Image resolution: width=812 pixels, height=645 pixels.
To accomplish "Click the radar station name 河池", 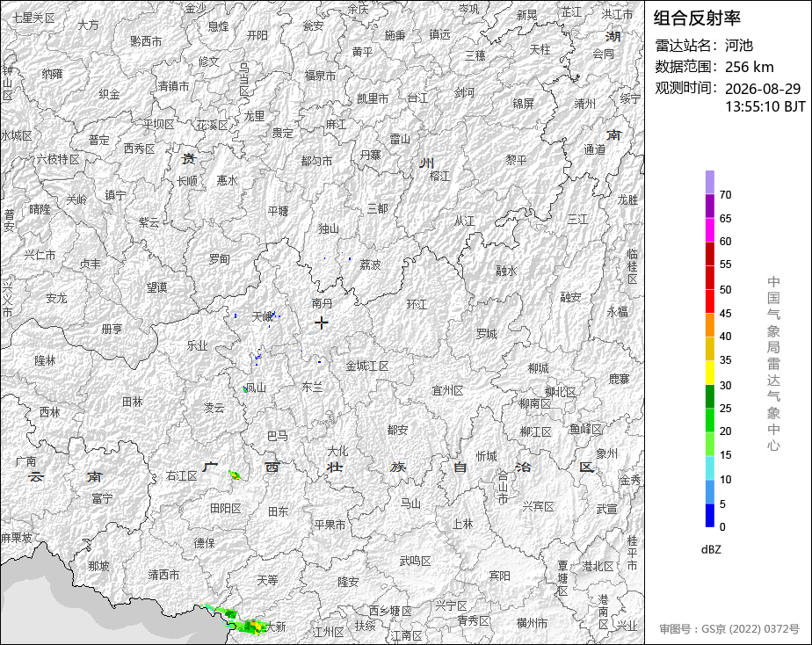I will click(738, 46).
